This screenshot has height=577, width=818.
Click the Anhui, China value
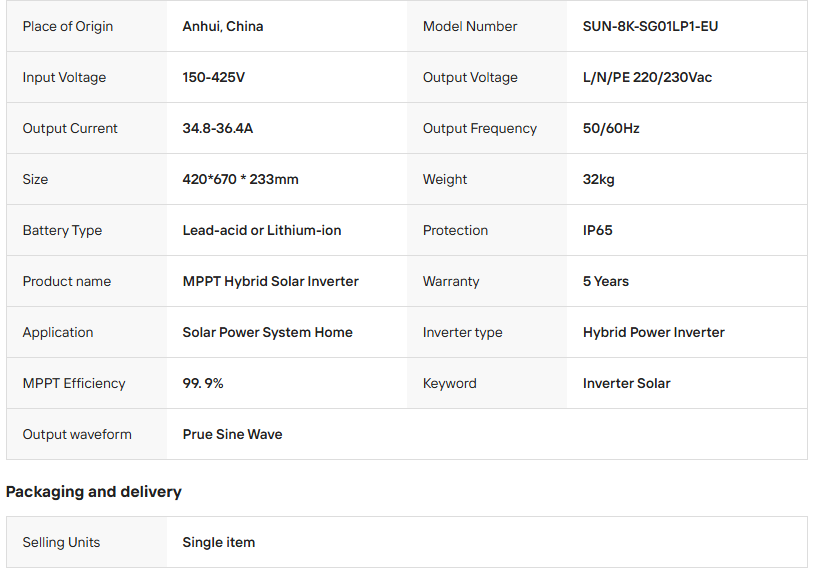[x=223, y=26]
